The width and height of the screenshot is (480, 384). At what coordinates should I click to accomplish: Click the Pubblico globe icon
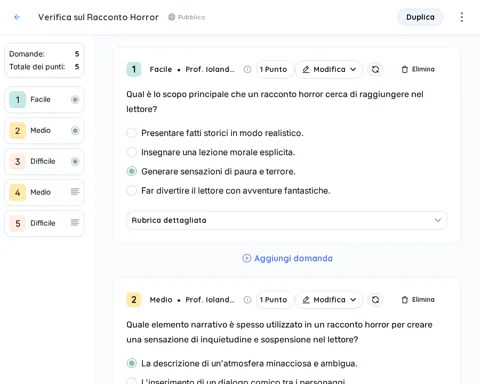pyautogui.click(x=171, y=17)
